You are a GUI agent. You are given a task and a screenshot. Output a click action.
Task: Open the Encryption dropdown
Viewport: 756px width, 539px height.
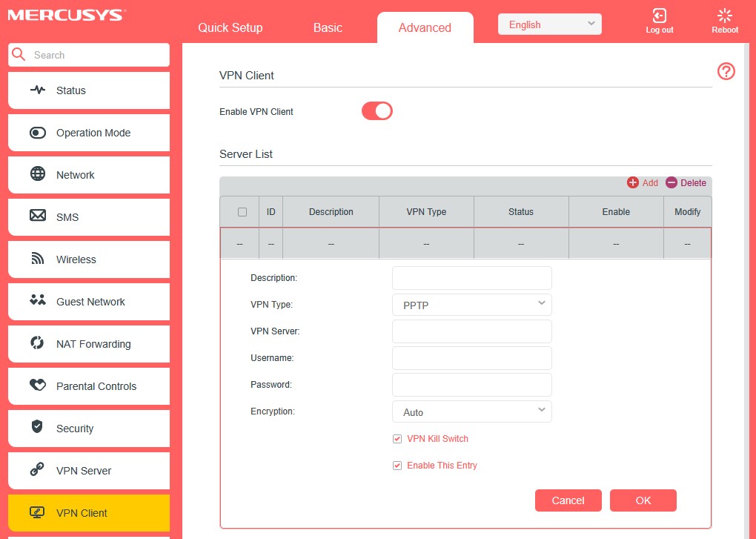pyautogui.click(x=471, y=411)
